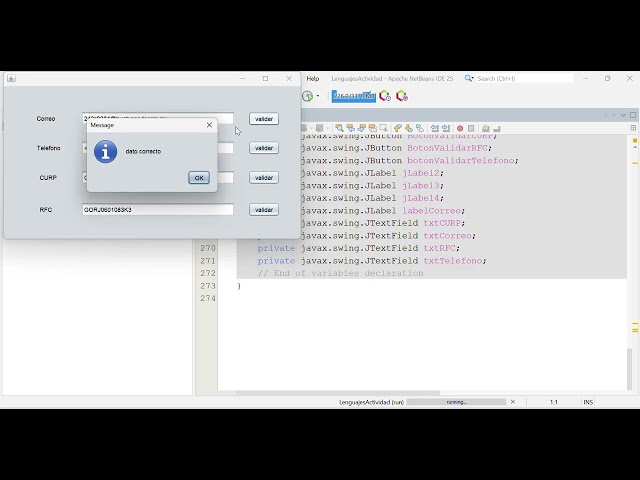640x480 pixels.
Task: Click Shift Line Right icon
Action: (x=446, y=128)
